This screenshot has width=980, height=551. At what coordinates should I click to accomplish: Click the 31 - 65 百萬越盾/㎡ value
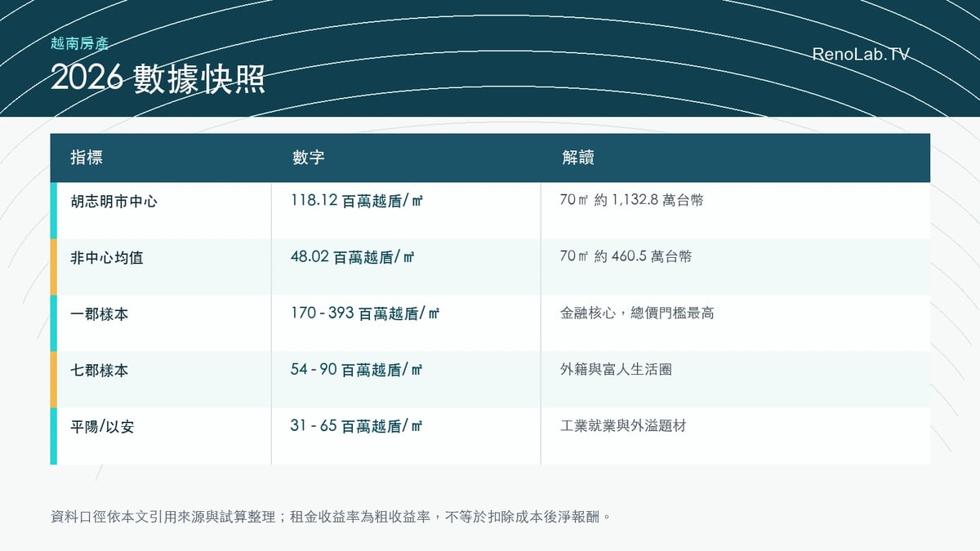(x=356, y=426)
